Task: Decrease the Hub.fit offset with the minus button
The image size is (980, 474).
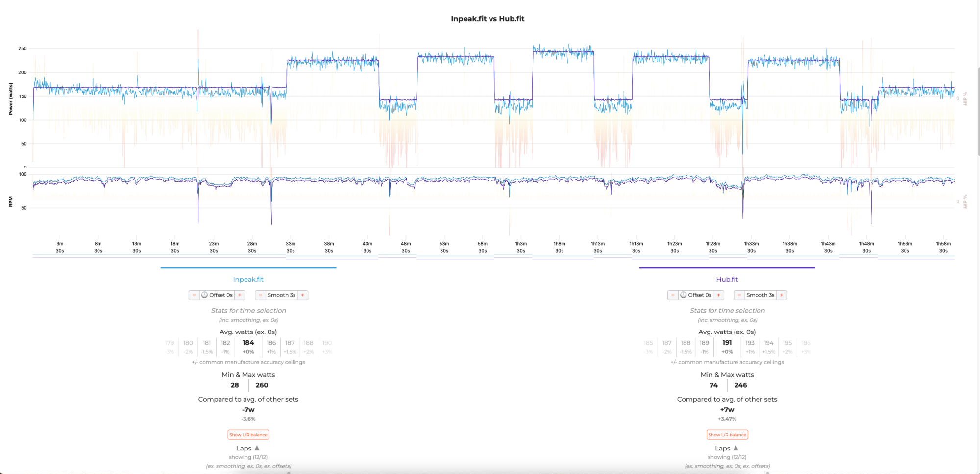Action: pos(673,295)
